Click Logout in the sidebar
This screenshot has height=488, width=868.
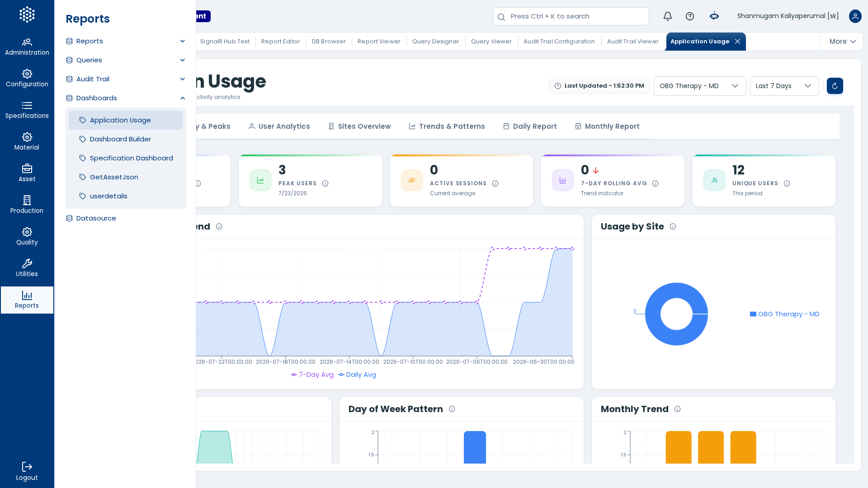pos(27,472)
